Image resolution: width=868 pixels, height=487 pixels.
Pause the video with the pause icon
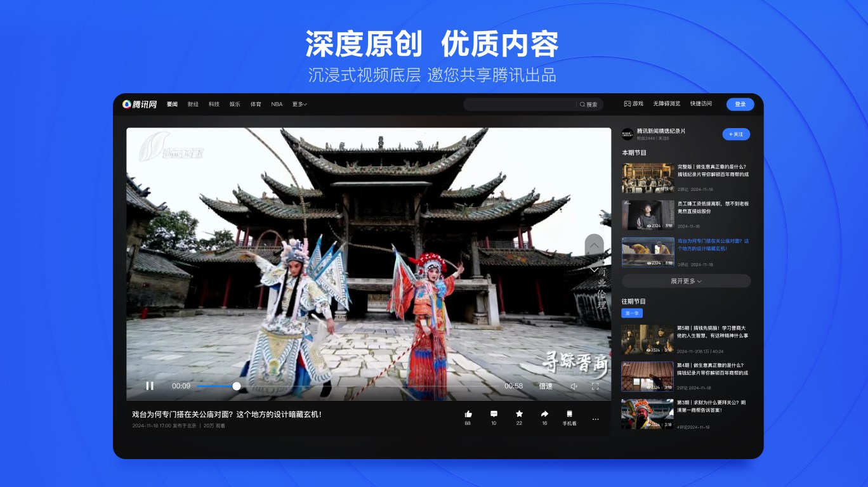150,386
